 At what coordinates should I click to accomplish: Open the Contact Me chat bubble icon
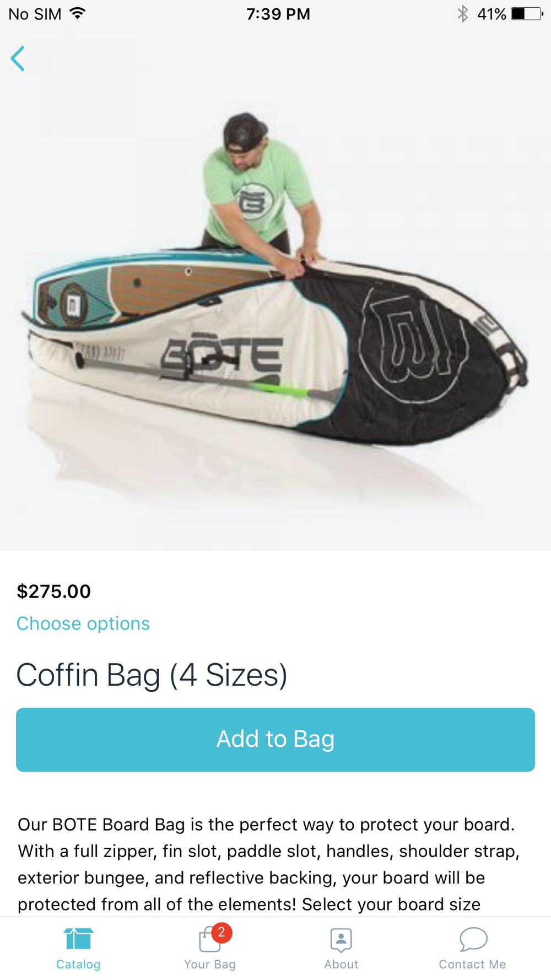coord(473,939)
